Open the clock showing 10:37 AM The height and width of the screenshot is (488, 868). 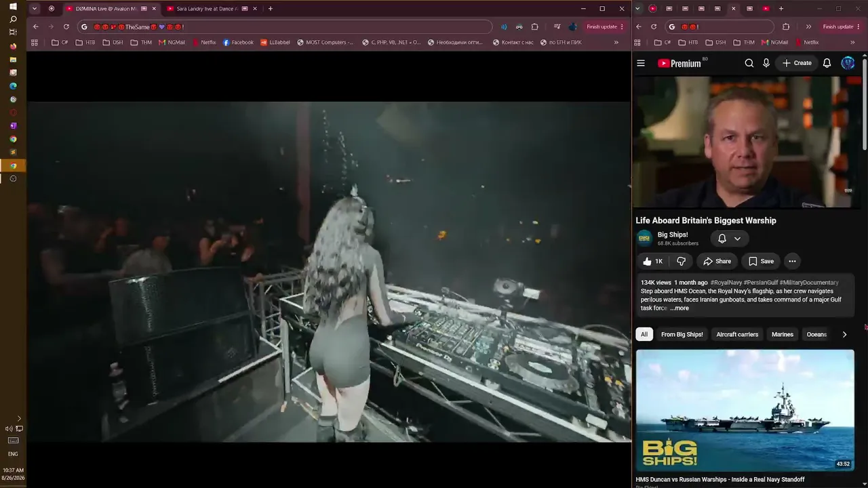(13, 470)
